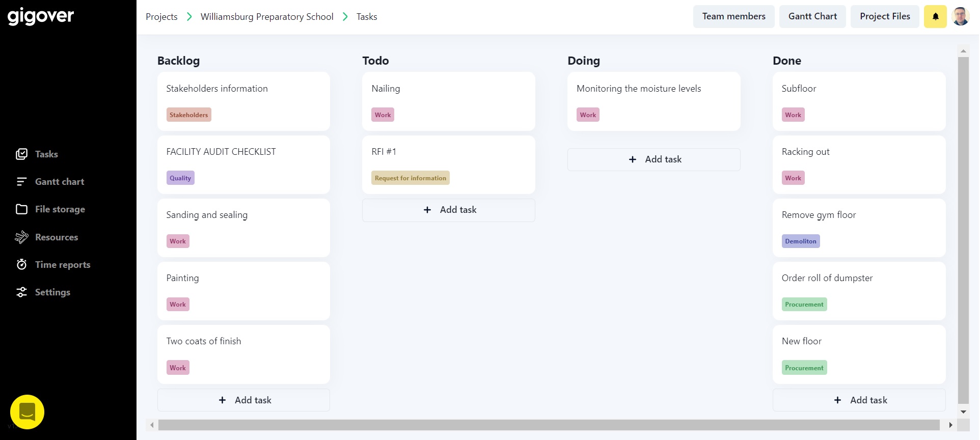
Task: Open the FACILITY AUDIT CHECKLIST card
Action: coord(243,164)
